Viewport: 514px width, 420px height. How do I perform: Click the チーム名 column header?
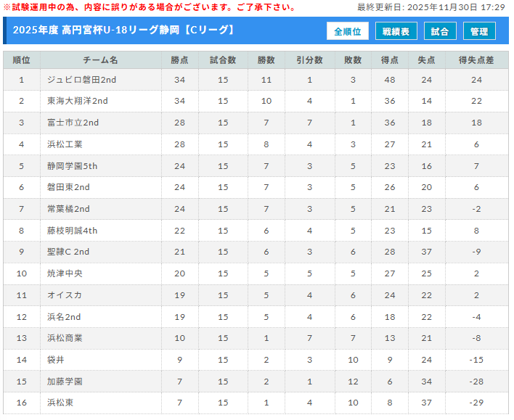100,60
